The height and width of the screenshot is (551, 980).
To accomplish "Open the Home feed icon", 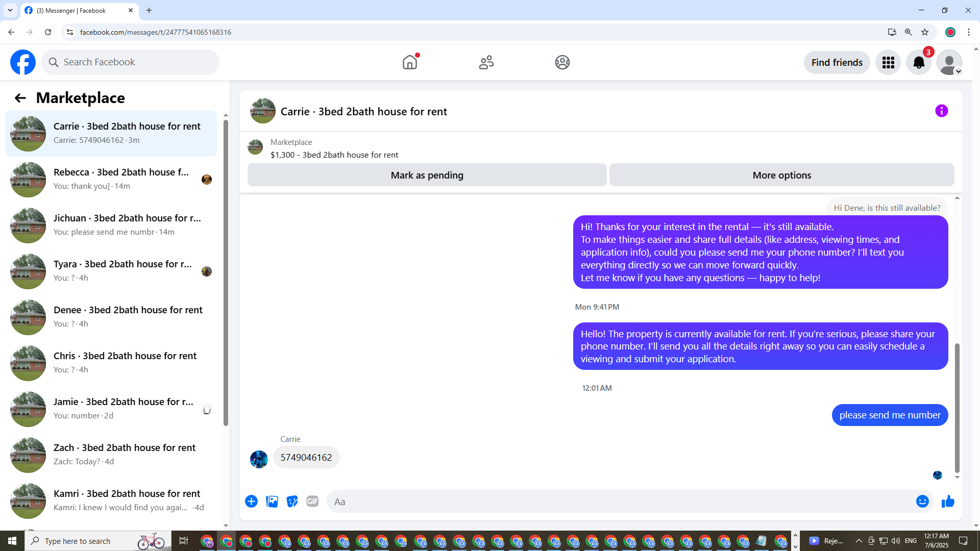I will 409,62.
